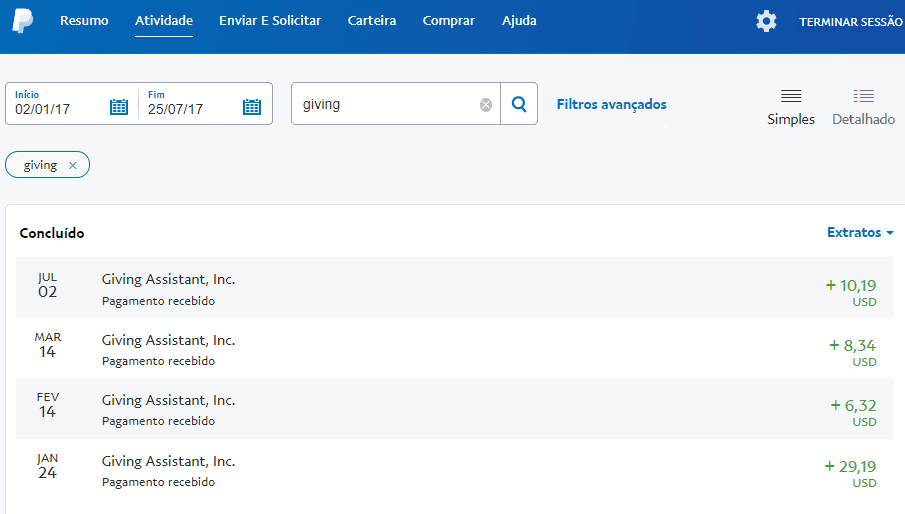Image resolution: width=905 pixels, height=514 pixels.
Task: Open the FEV 14 Giving Assistant transaction
Action: [x=455, y=408]
